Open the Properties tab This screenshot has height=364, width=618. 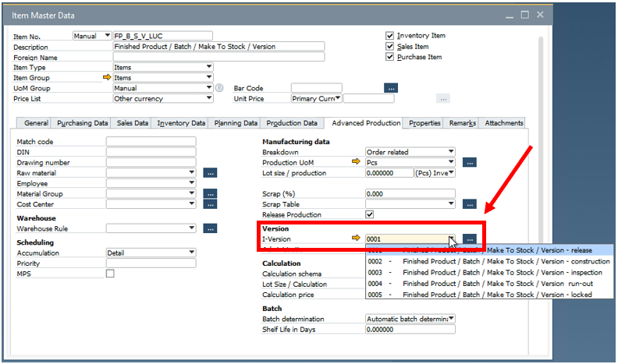[424, 123]
